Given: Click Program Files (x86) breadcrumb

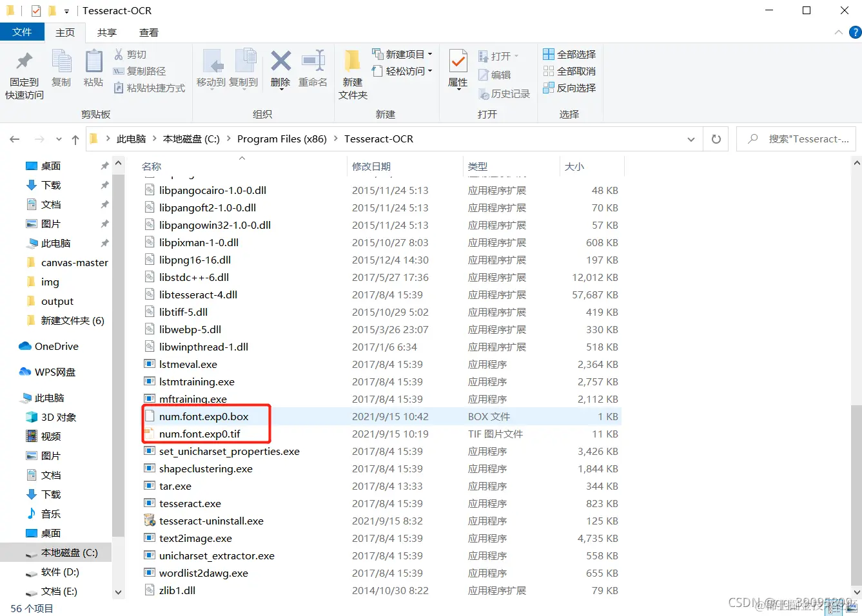Looking at the screenshot, I should coord(282,139).
